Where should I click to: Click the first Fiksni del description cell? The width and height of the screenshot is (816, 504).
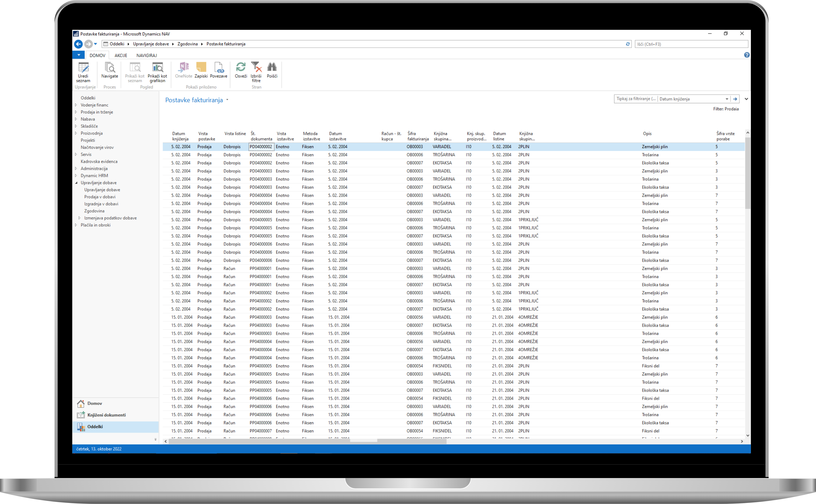coord(650,366)
